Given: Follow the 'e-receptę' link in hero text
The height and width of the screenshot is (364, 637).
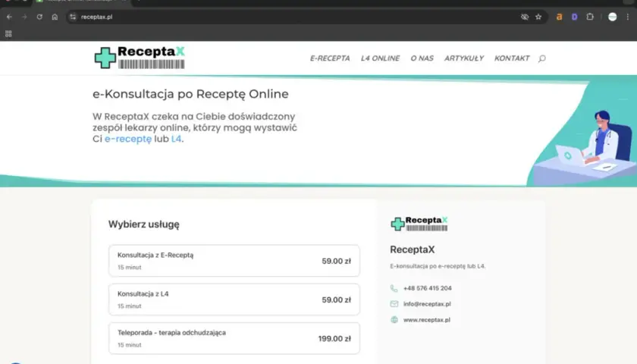Looking at the screenshot, I should pos(128,139).
